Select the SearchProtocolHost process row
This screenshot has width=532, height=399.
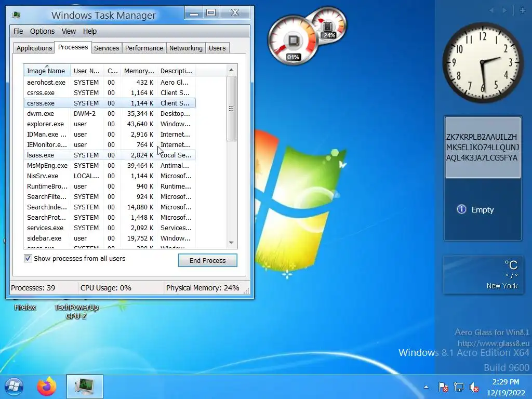pos(110,218)
